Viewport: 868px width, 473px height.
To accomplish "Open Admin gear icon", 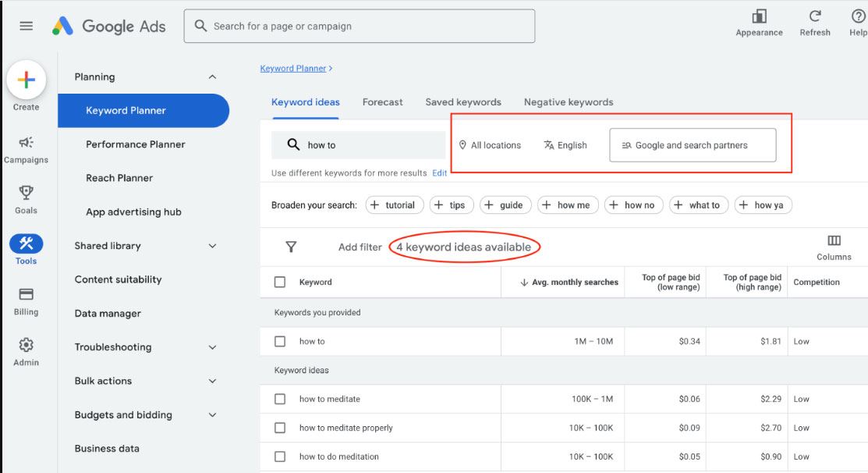I will point(26,345).
